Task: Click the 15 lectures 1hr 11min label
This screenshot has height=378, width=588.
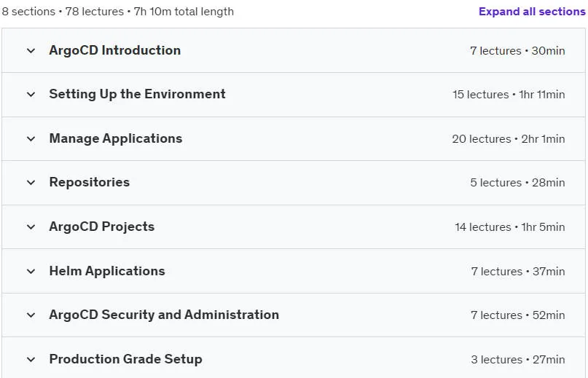Action: click(509, 95)
